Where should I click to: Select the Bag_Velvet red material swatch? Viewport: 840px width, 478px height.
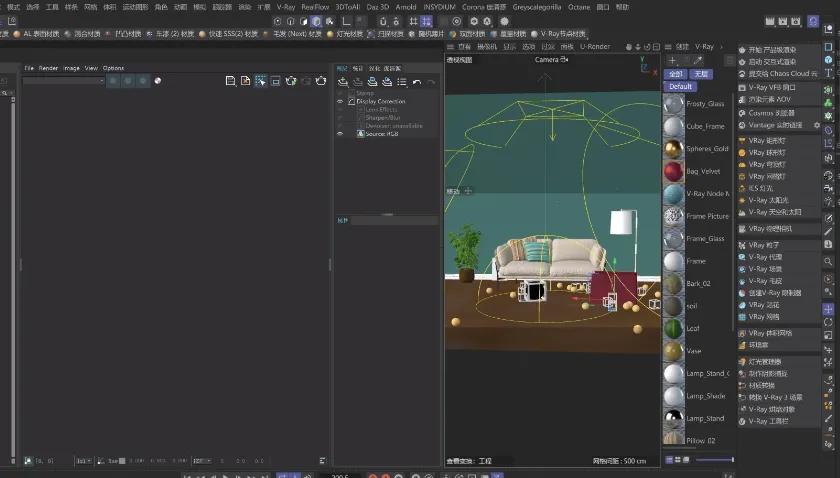tap(674, 171)
